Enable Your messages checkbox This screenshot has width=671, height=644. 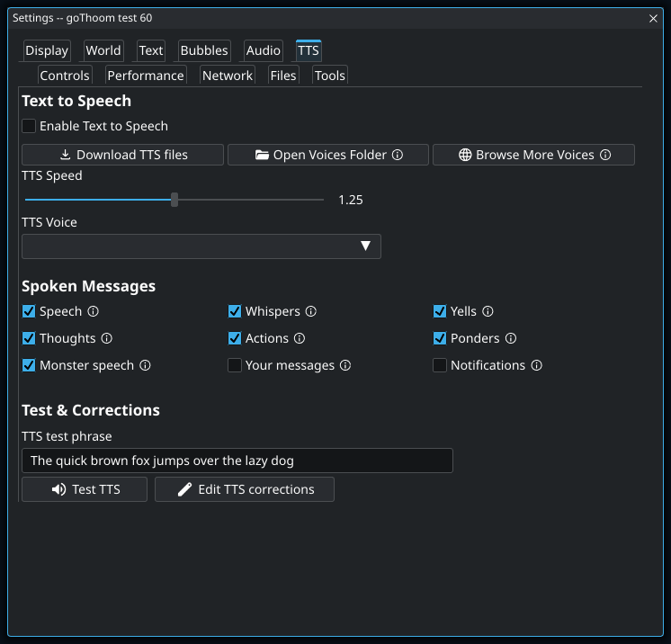tap(235, 365)
